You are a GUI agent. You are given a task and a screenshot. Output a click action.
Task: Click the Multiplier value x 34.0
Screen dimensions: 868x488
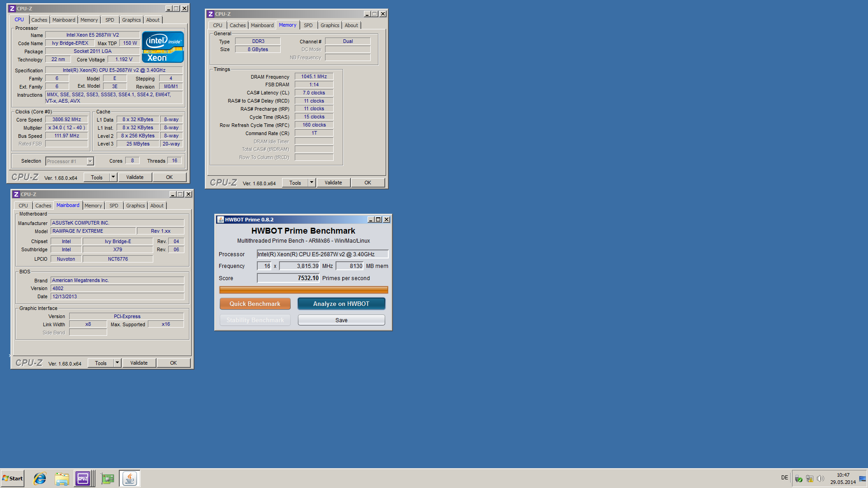click(66, 128)
